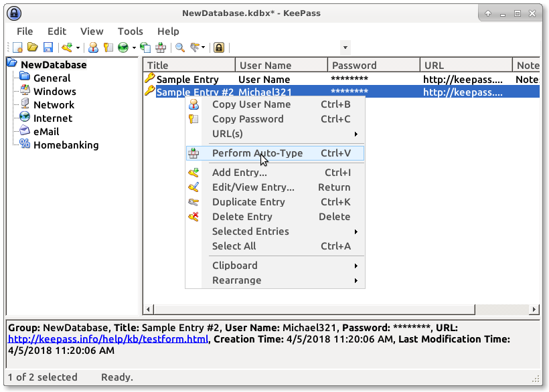The height and width of the screenshot is (392, 549).
Task: Click the Copy Password toolbar icon
Action: click(x=108, y=47)
